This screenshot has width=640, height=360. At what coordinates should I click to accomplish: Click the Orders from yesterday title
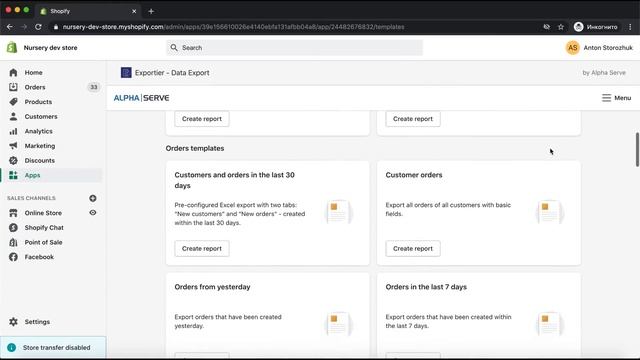point(212,287)
